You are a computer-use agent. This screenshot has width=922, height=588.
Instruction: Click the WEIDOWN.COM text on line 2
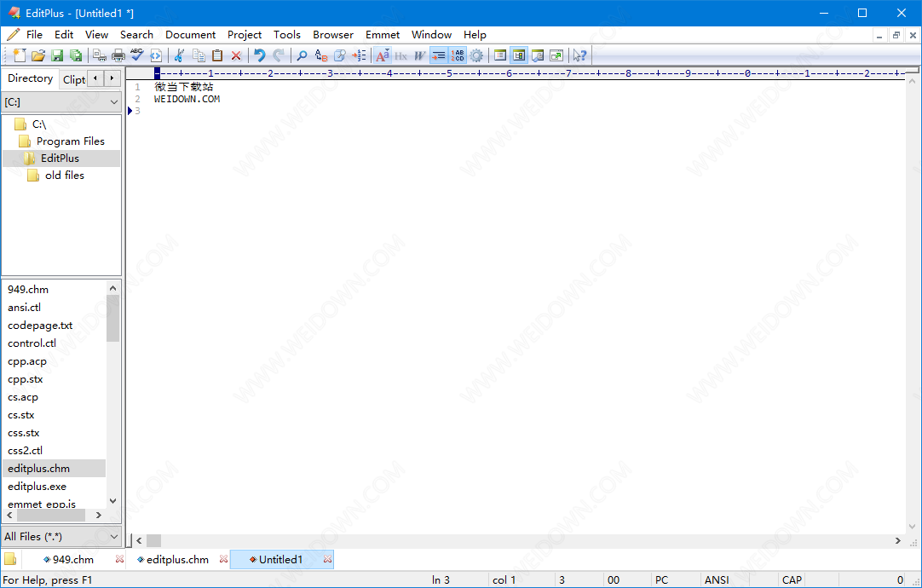(187, 99)
